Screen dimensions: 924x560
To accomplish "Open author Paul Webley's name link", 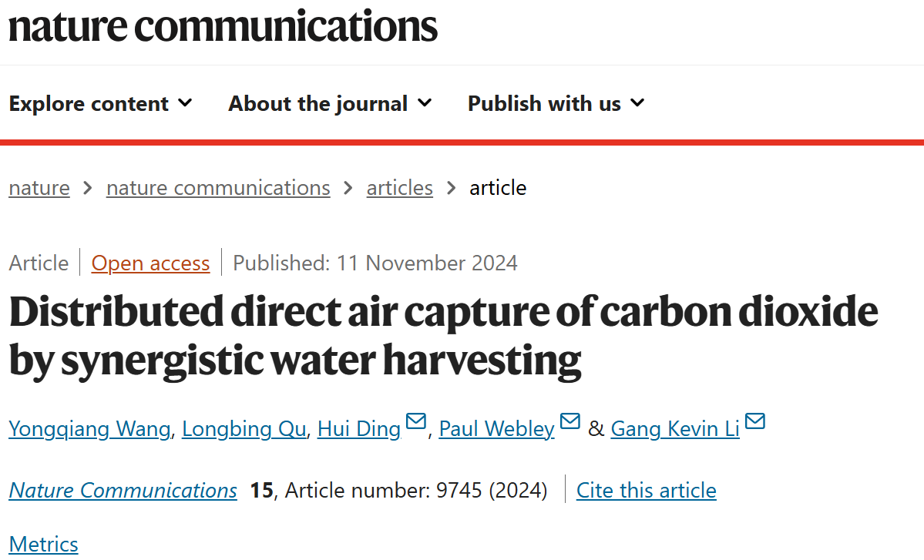I will pyautogui.click(x=497, y=429).
